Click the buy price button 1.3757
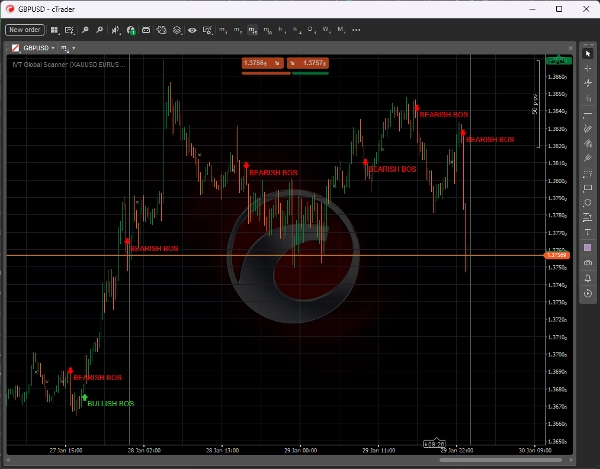This screenshot has width=600, height=469. [x=308, y=63]
